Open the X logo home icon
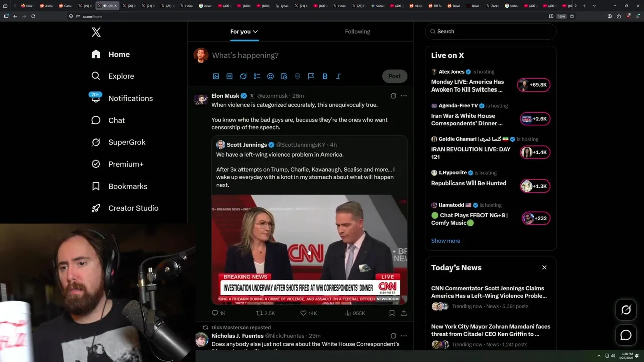Screen dimensions: 644x362 (96, 32)
